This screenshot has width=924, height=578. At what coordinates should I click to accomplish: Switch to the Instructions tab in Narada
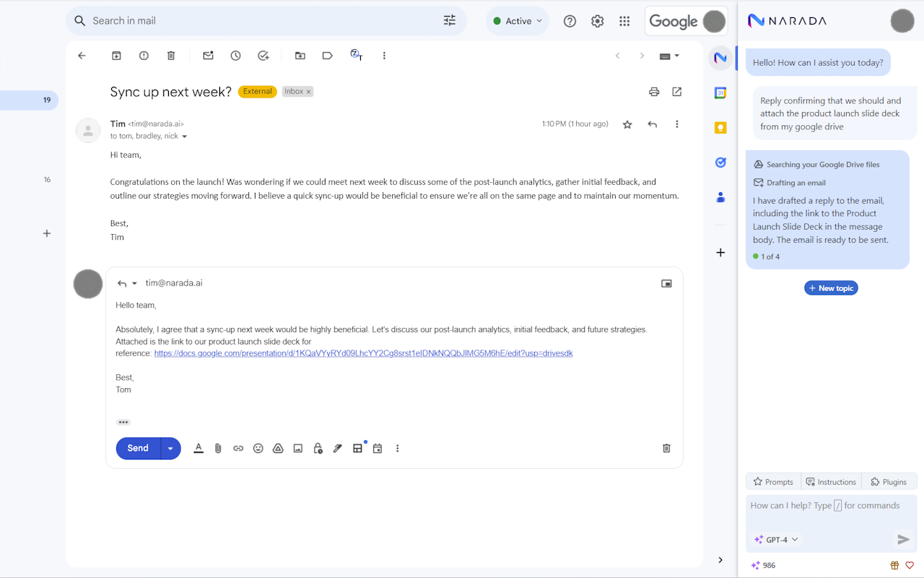[x=831, y=481]
